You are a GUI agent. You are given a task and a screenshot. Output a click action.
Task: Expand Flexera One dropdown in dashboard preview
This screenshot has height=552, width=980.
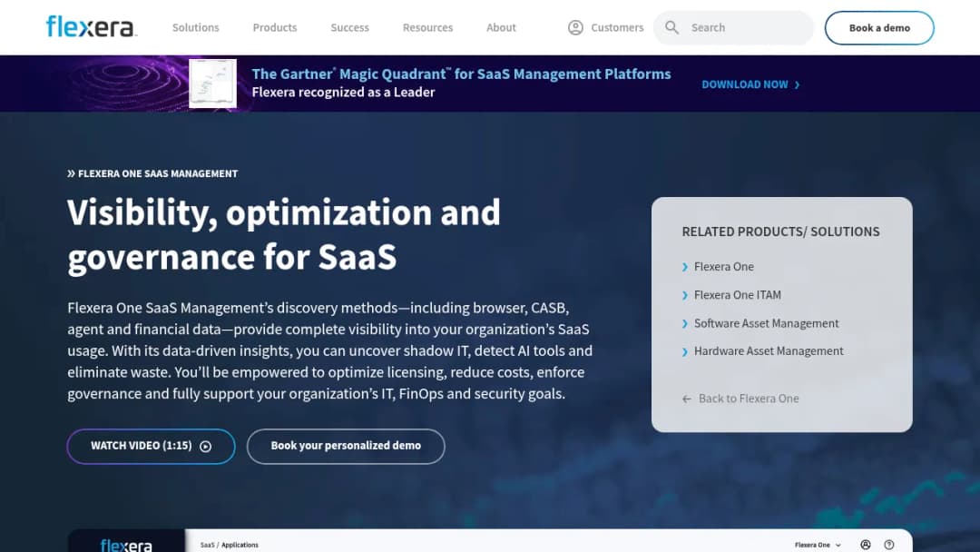click(818, 545)
